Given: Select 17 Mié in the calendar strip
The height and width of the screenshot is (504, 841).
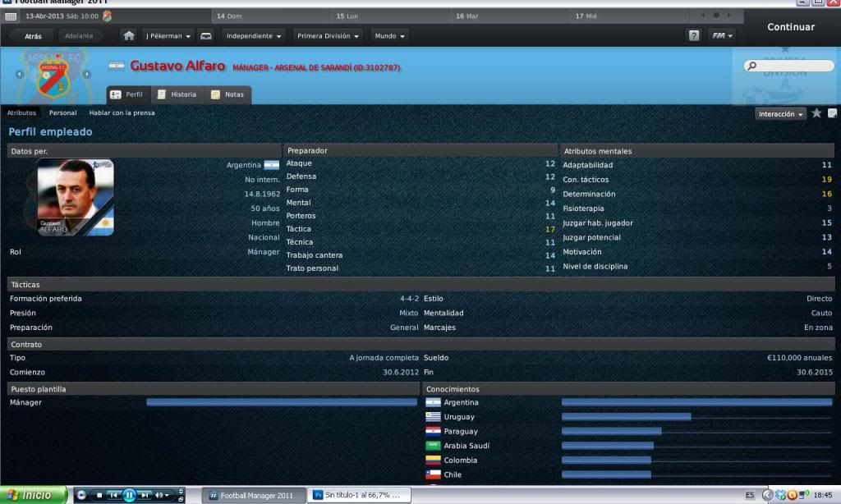Looking at the screenshot, I should 630,16.
